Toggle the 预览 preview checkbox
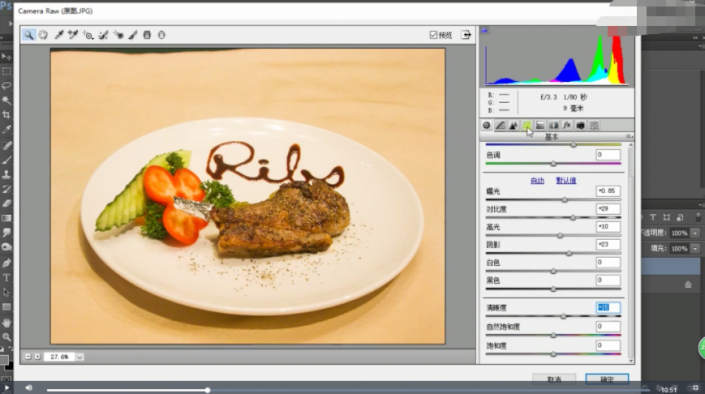Image resolution: width=705 pixels, height=394 pixels. coord(433,35)
